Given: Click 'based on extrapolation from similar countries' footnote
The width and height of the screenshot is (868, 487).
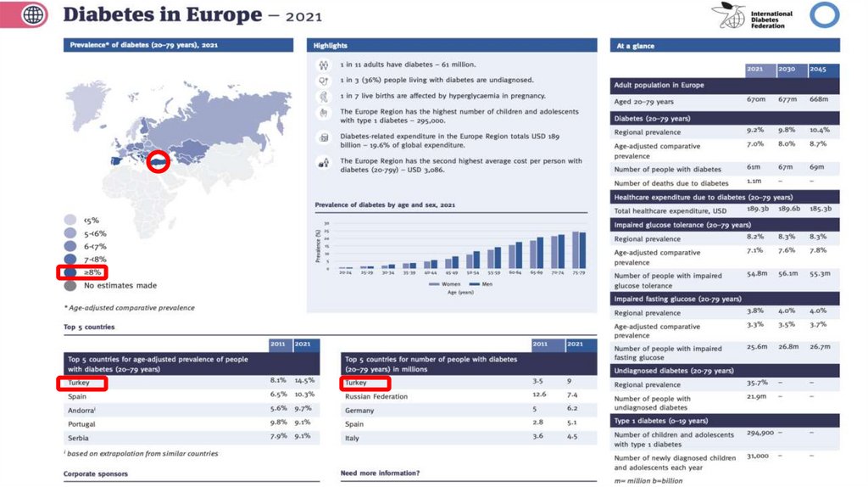Looking at the screenshot, I should click(x=142, y=453).
